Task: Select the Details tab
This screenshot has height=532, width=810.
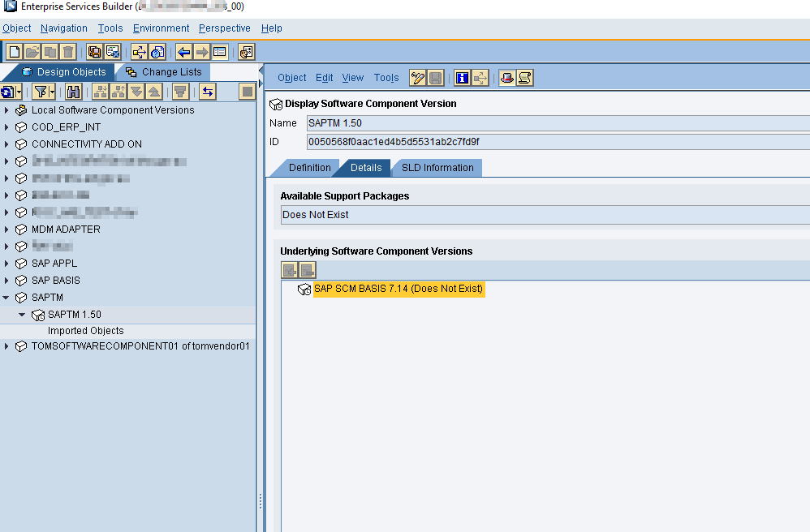Action: pos(366,168)
